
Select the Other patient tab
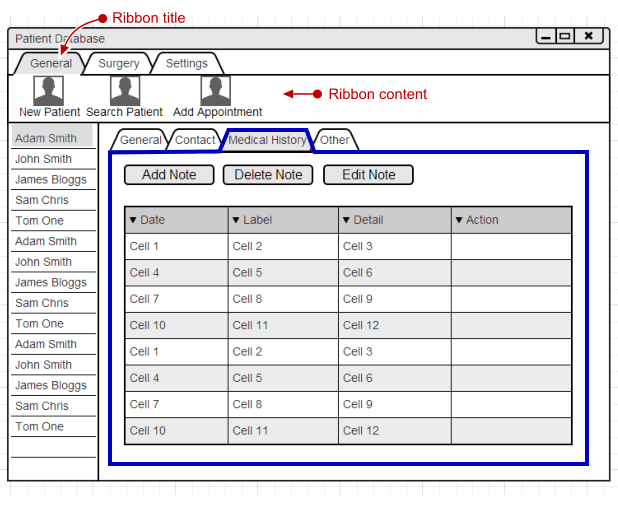click(x=335, y=140)
